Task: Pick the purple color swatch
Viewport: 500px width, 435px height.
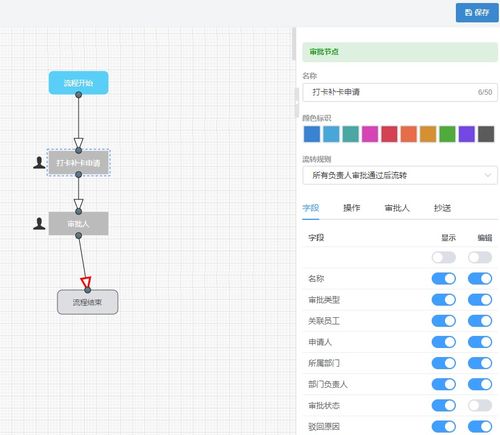Action: (x=467, y=134)
